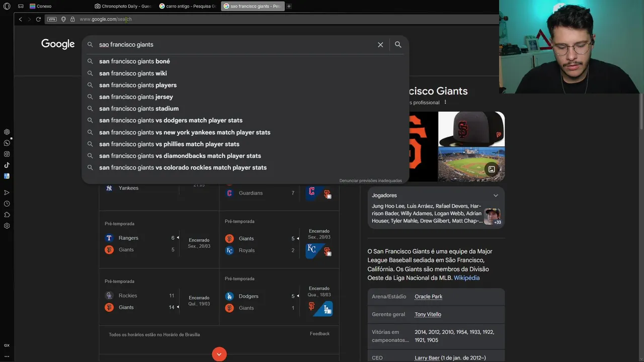
Task: Click the red down-arrow expand button
Action: [x=219, y=354]
